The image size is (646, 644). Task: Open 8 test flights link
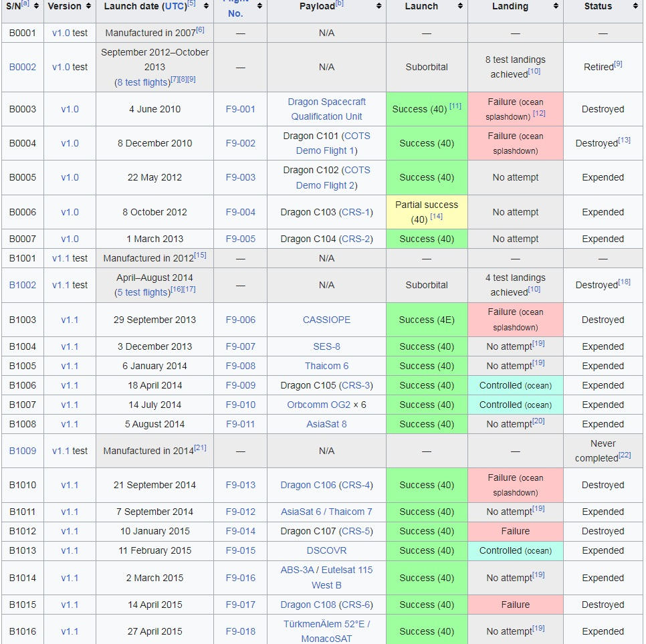click(143, 82)
